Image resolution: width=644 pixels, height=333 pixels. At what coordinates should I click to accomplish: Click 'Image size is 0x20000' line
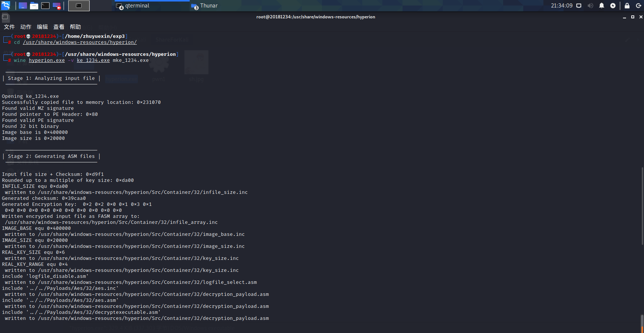pos(33,138)
